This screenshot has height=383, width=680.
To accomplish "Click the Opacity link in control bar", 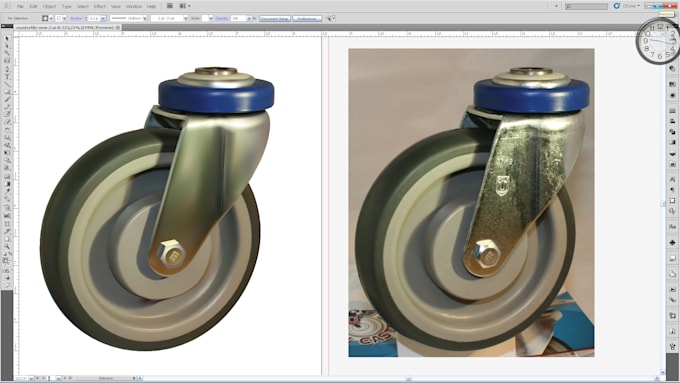I will [x=222, y=18].
